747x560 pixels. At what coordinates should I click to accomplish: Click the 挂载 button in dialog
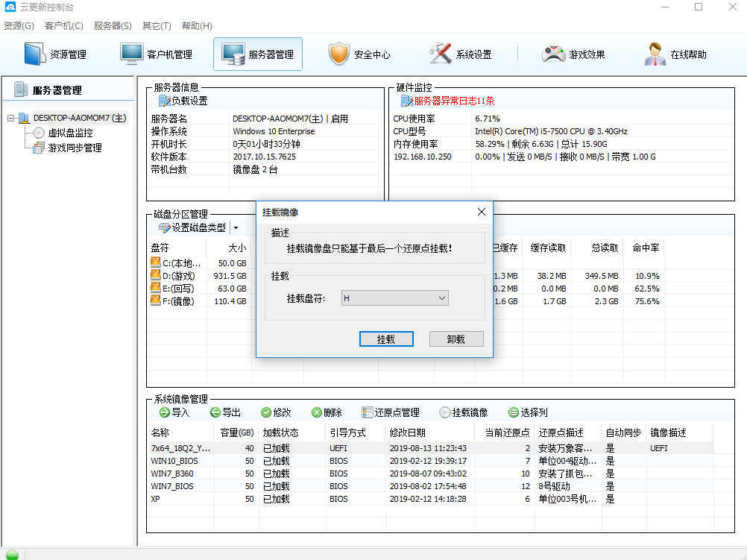[386, 339]
